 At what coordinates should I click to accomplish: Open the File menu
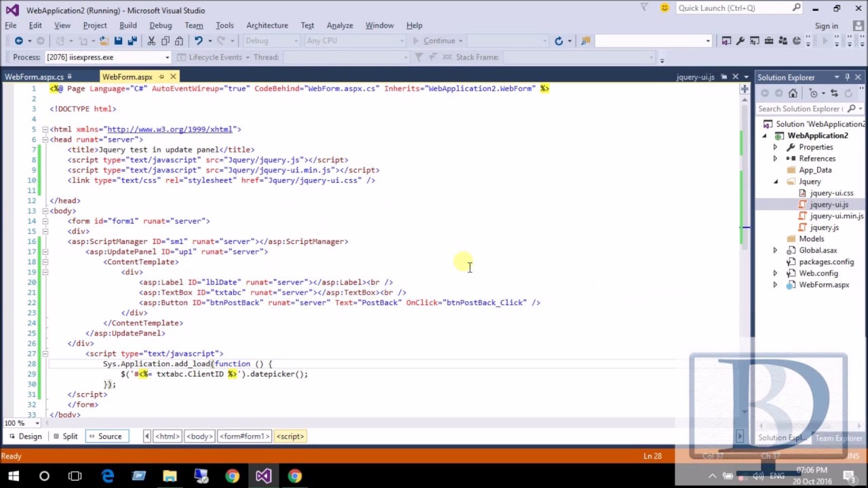coord(11,25)
